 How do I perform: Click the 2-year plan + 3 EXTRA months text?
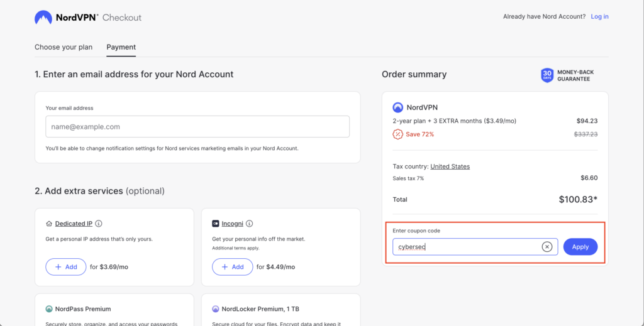(454, 121)
